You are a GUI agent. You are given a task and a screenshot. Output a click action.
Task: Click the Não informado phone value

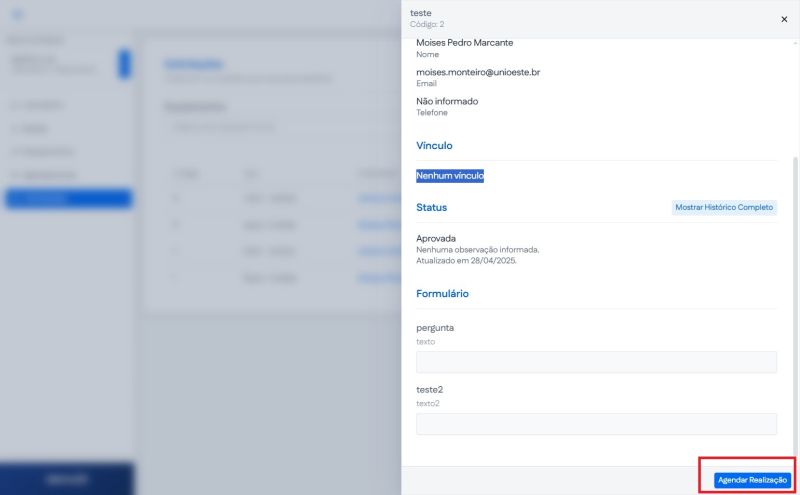(447, 101)
